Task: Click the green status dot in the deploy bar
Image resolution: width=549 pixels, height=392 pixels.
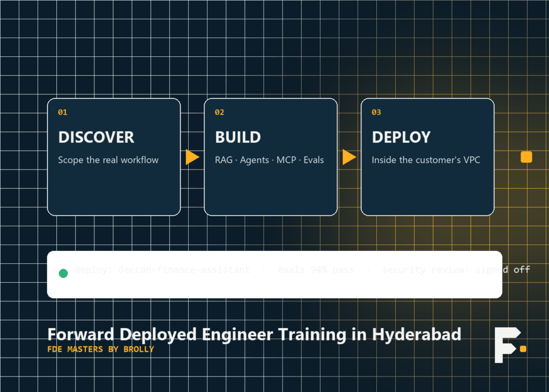Action: 63,273
